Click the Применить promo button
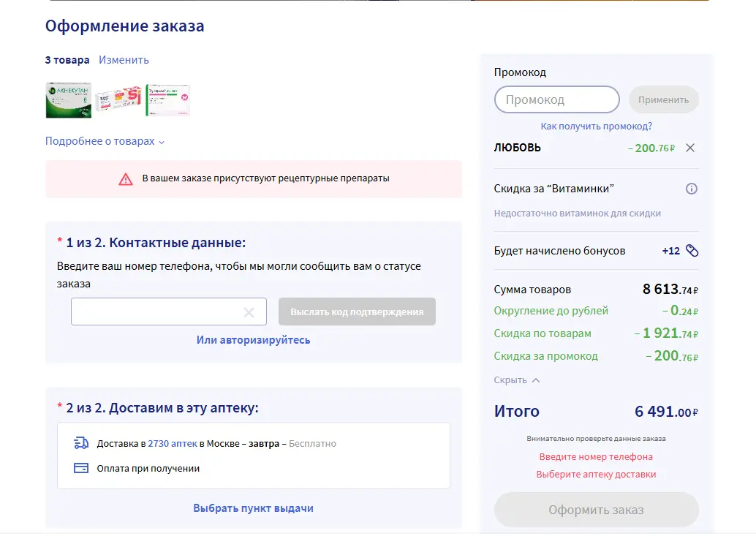This screenshot has width=756, height=536. coord(663,99)
